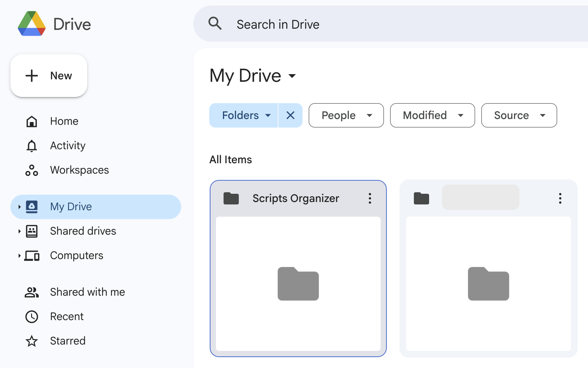Click the Google Drive logo
Viewport: 588px width, 368px height.
click(32, 24)
